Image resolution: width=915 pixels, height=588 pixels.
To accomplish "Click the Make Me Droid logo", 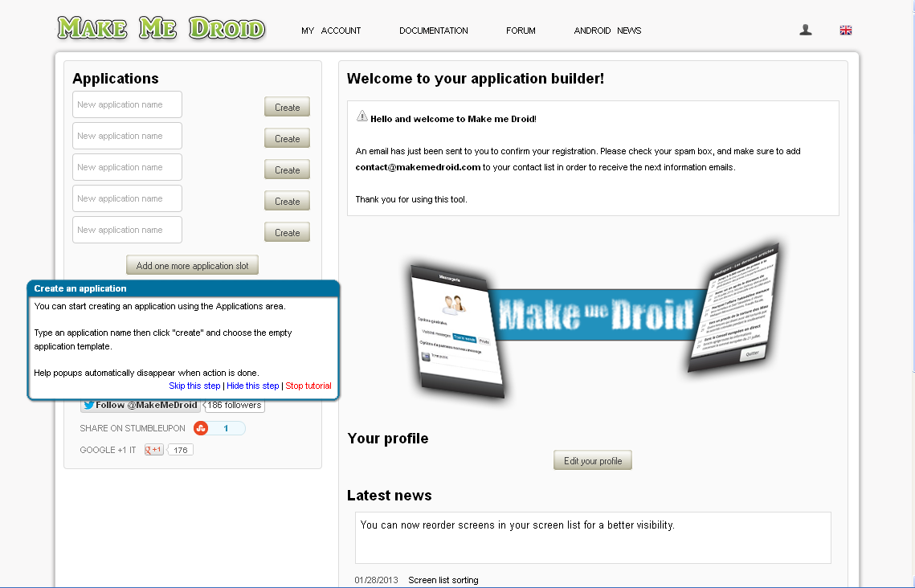I will tap(161, 29).
